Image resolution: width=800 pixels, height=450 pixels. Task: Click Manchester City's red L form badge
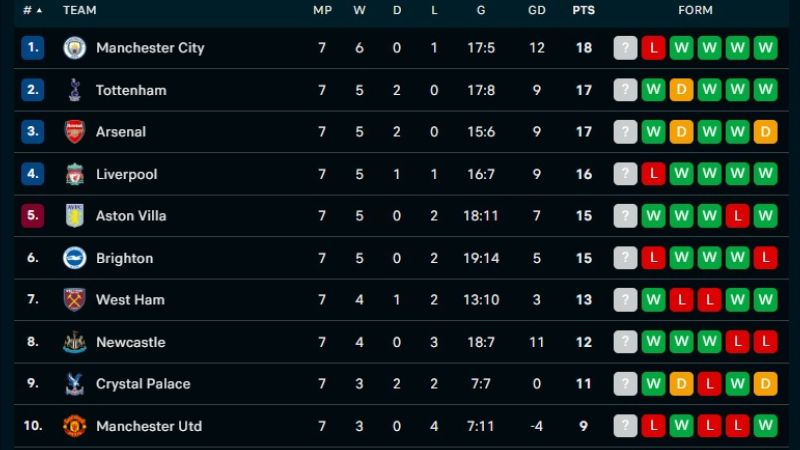point(654,48)
